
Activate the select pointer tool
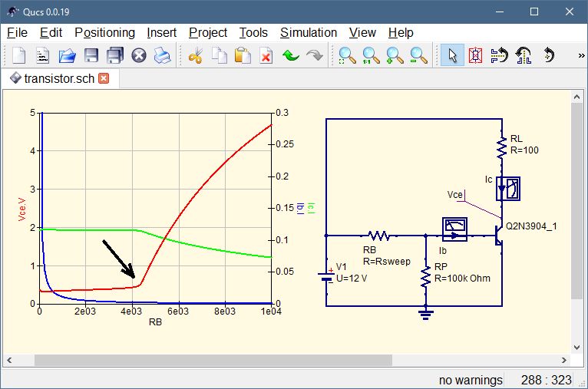(452, 55)
